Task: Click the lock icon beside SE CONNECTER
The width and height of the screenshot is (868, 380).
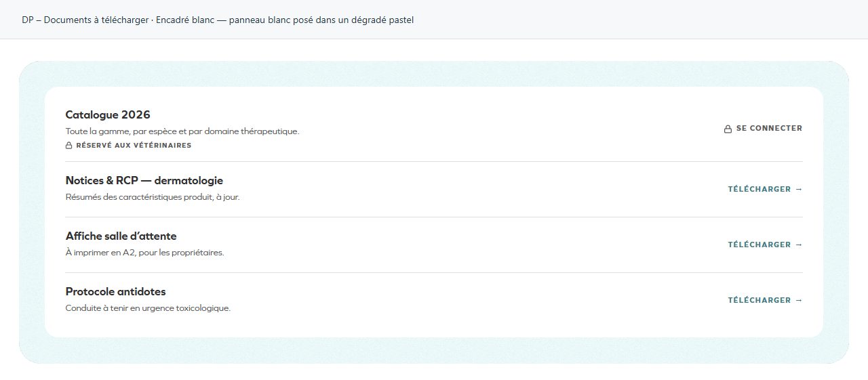Action: [x=728, y=129]
